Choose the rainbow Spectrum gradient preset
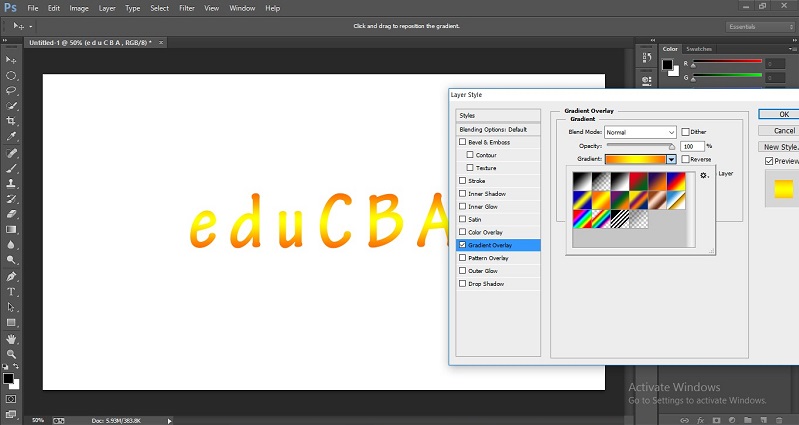 click(x=582, y=219)
